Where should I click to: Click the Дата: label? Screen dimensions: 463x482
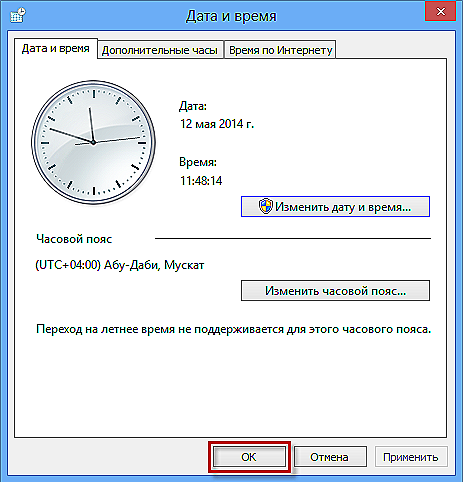click(193, 106)
